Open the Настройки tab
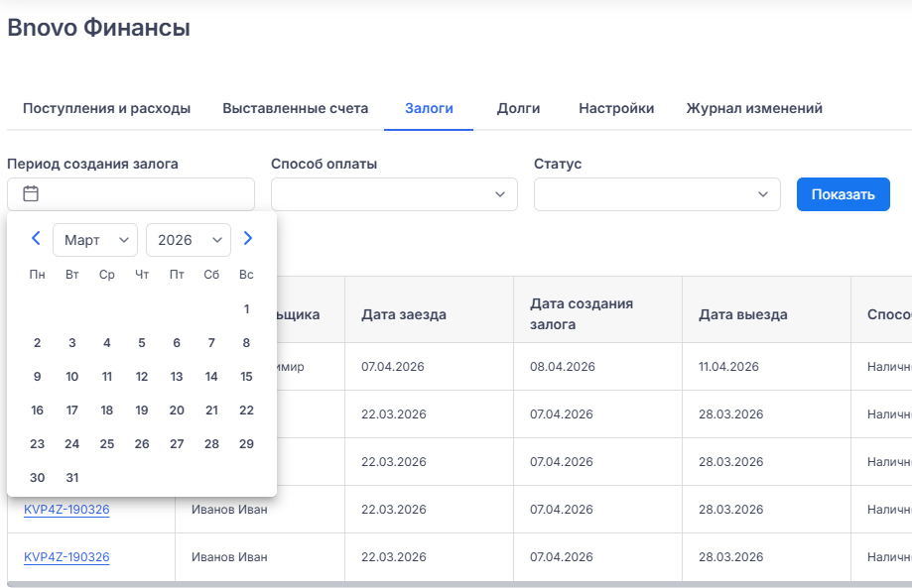 [616, 108]
